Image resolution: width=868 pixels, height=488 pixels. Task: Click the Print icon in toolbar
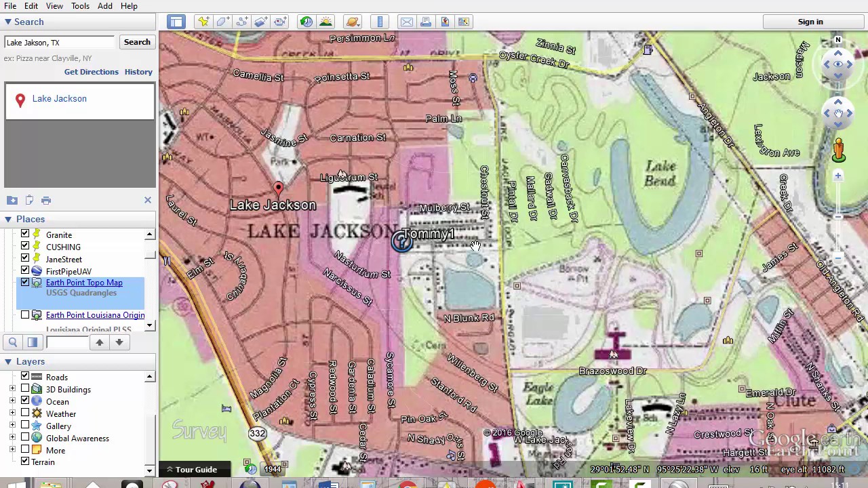click(x=426, y=22)
